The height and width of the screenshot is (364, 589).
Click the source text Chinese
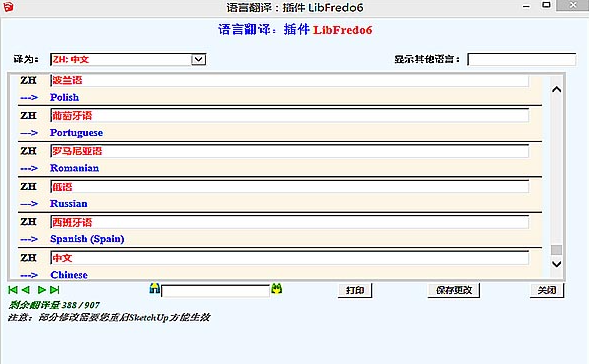69,275
